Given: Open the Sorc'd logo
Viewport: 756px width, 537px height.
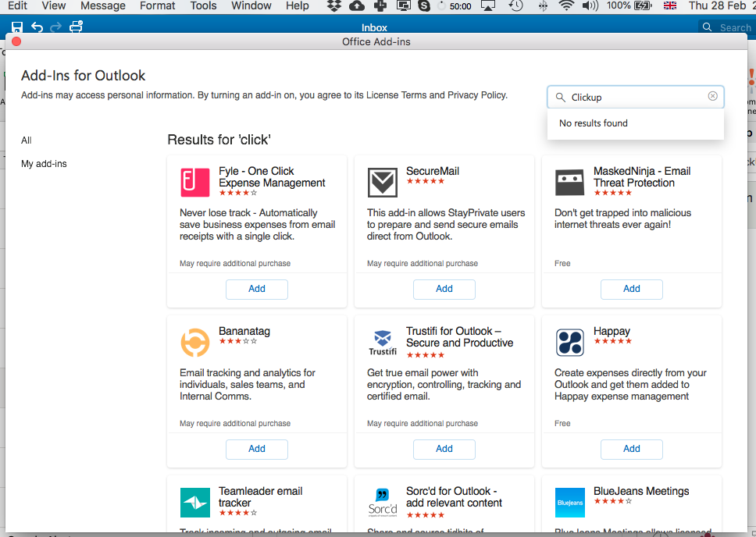Looking at the screenshot, I should (383, 503).
